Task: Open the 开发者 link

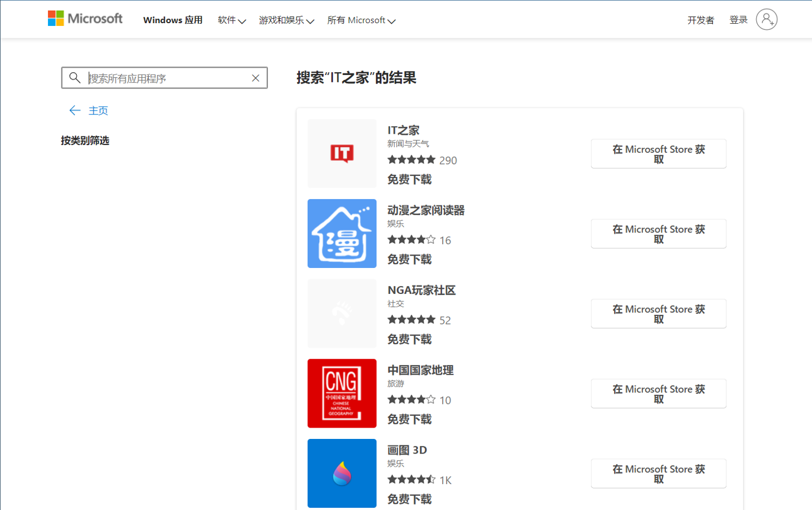Action: [x=701, y=20]
